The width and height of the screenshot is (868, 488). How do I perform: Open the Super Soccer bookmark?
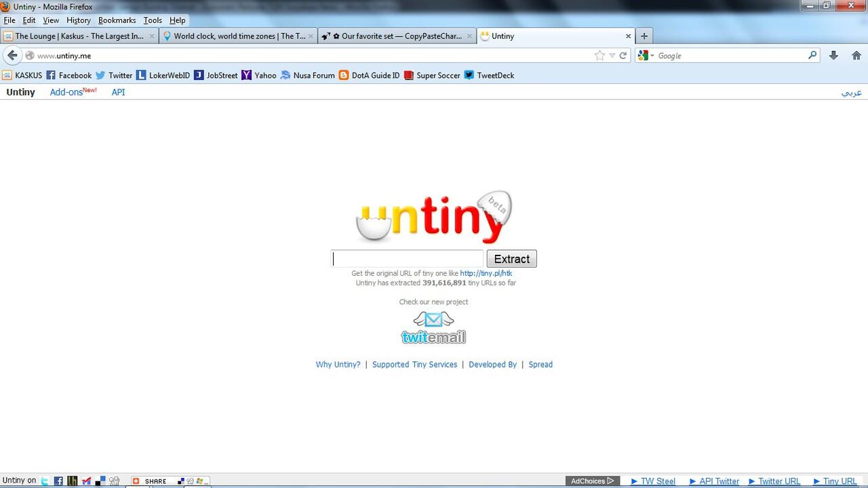click(x=432, y=75)
